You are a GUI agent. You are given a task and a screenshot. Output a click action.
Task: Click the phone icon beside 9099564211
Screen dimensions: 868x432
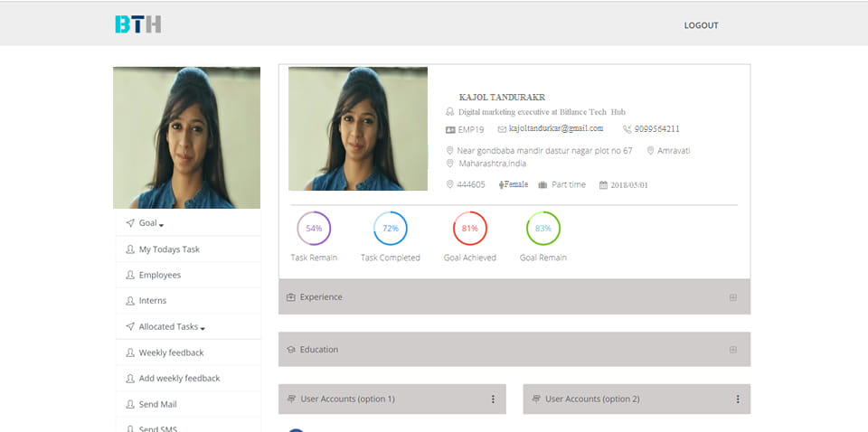click(627, 129)
